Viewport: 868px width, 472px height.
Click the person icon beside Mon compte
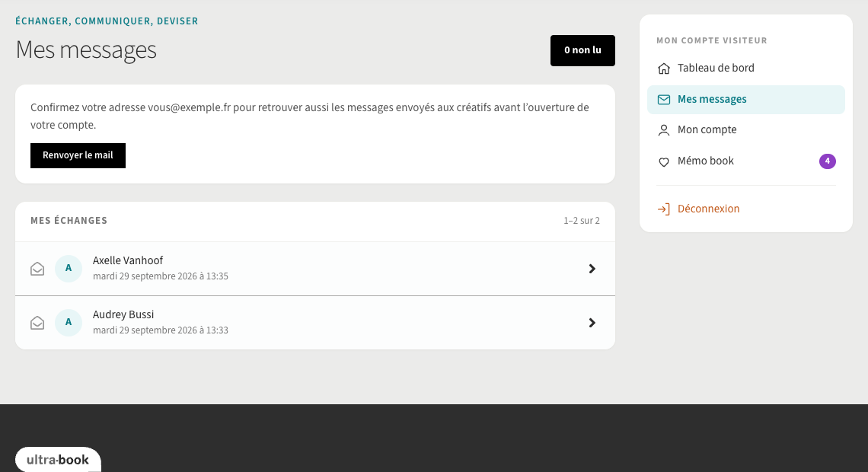coord(664,130)
